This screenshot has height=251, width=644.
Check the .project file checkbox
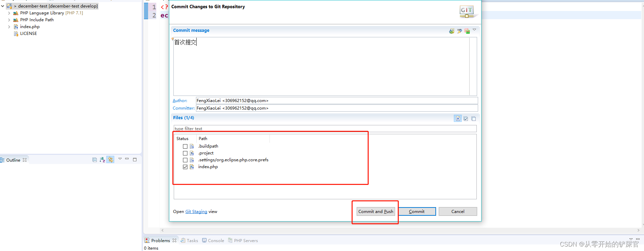coord(185,153)
